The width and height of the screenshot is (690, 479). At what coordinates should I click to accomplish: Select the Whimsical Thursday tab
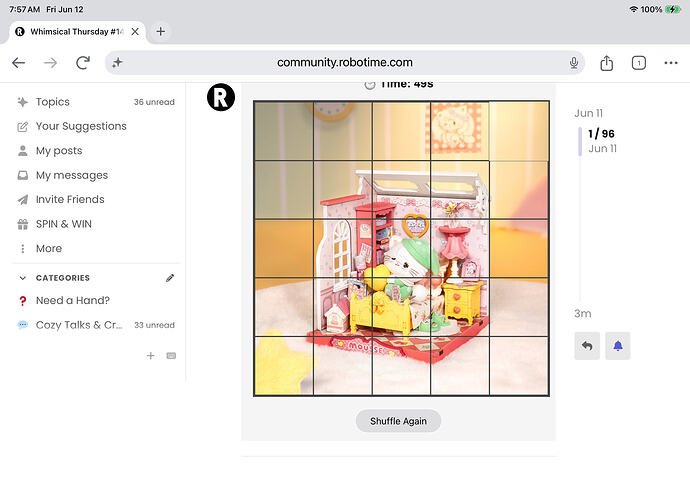point(77,32)
